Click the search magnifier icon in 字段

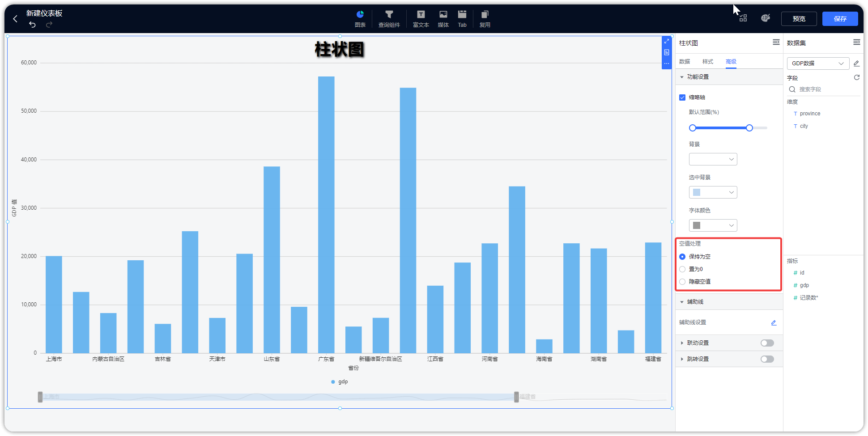(x=792, y=89)
